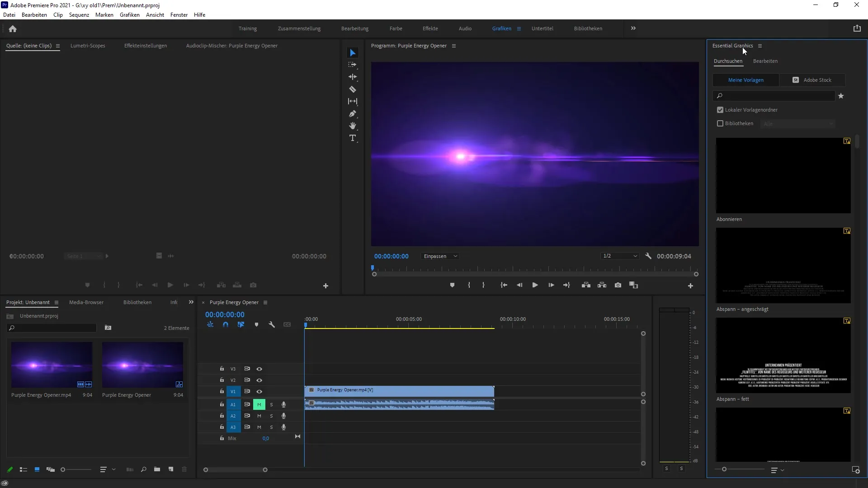Open Purple Energy Opener sequence menu
868x488 pixels.
pos(265,303)
